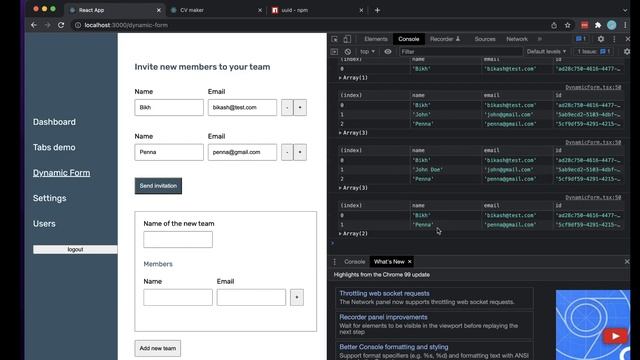Screen dimensions: 640x360
Task: Click the Name field containing Penna
Action: click(169, 152)
